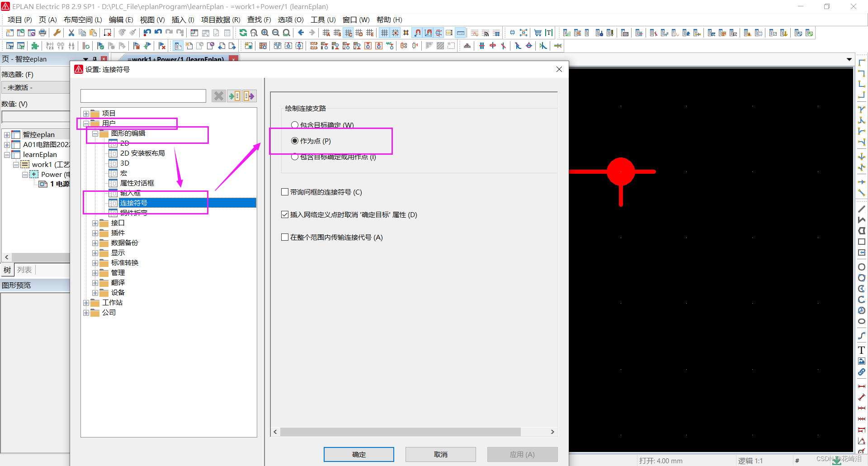Click the horizontal scrollbar in settings pane

400,432
